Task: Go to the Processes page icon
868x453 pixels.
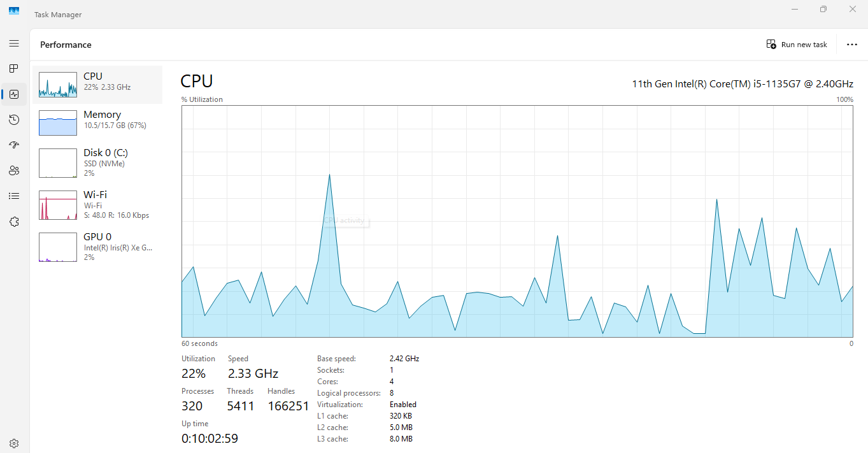Action: [x=14, y=68]
